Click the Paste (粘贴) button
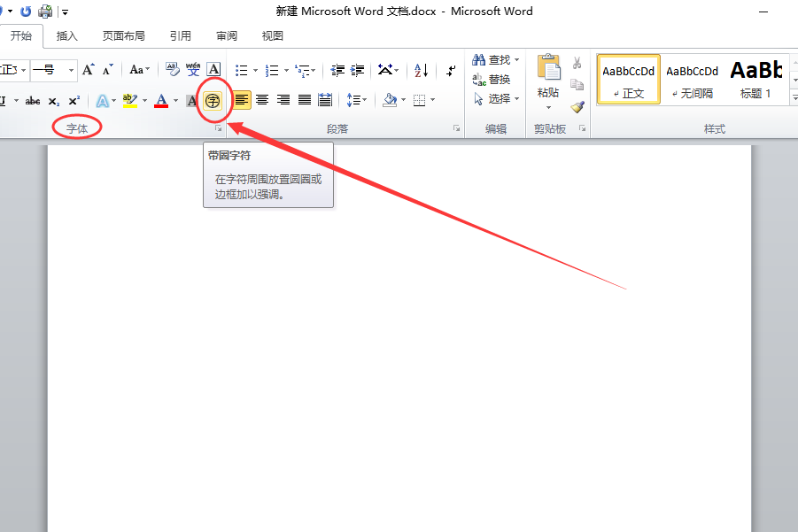The width and height of the screenshot is (798, 532). point(548,82)
